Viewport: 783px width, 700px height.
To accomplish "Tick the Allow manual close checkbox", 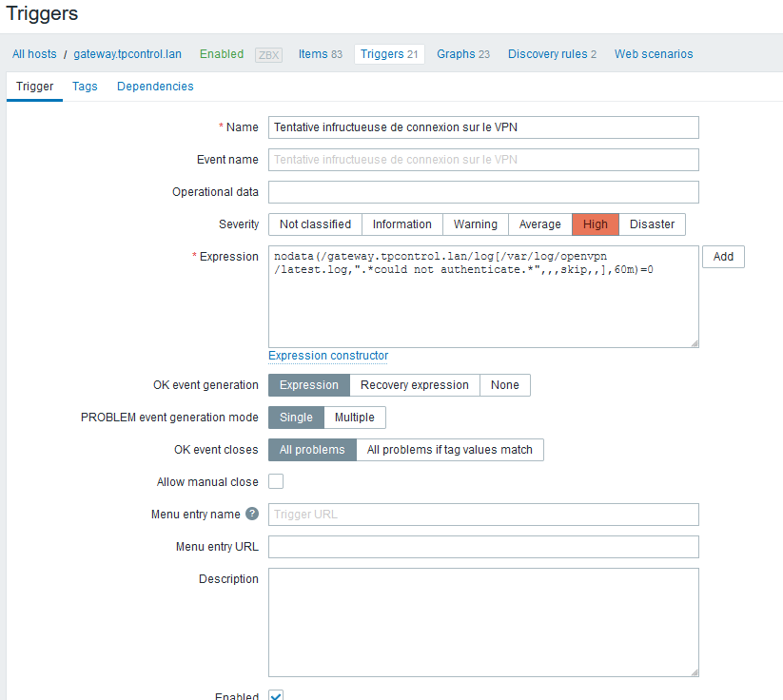I will pyautogui.click(x=276, y=482).
